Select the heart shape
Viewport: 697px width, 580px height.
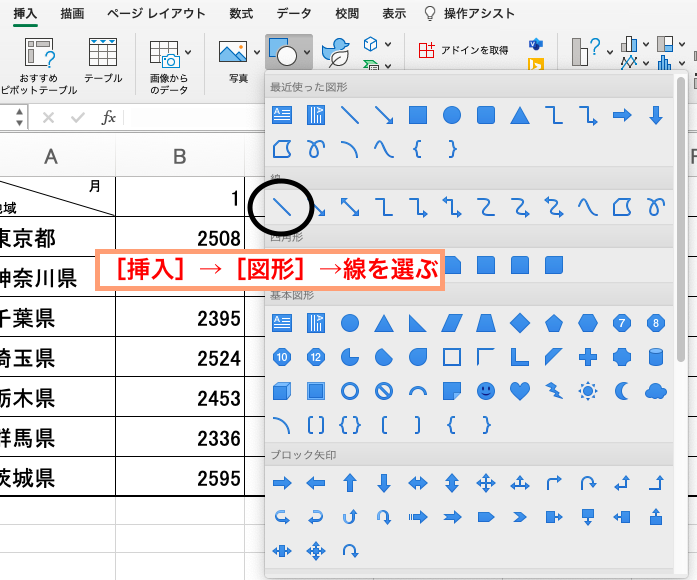(520, 391)
